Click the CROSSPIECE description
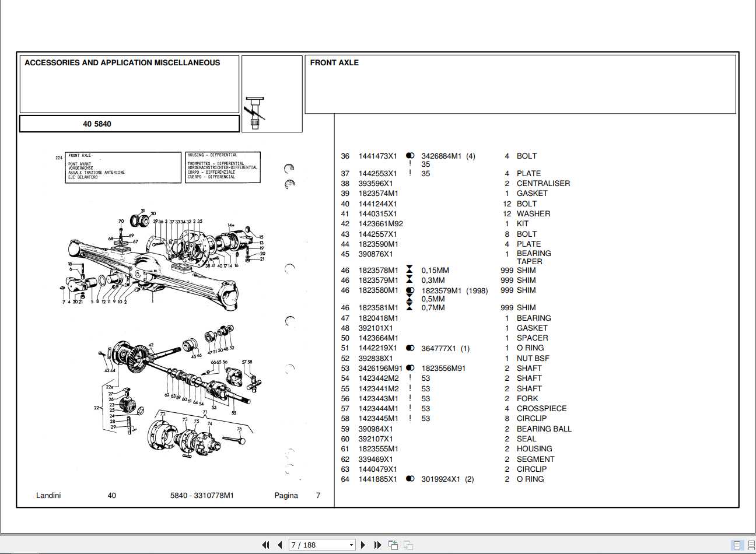756x554 pixels. click(541, 408)
